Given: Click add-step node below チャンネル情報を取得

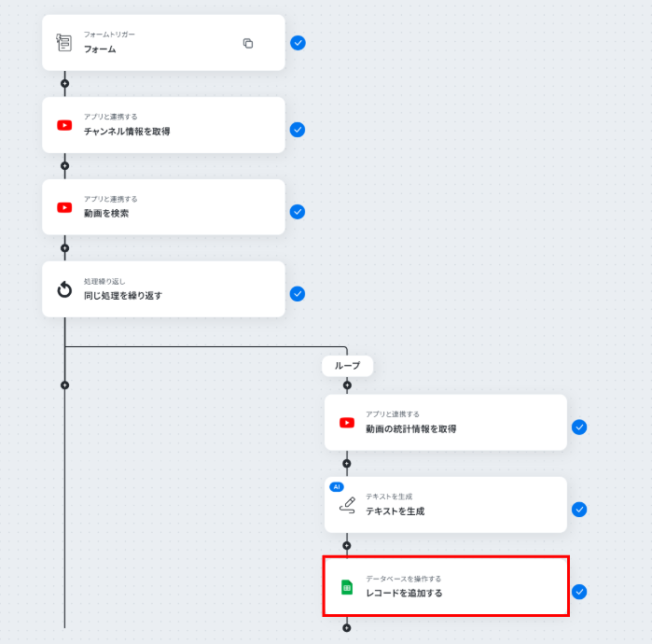Looking at the screenshot, I should click(x=64, y=166).
